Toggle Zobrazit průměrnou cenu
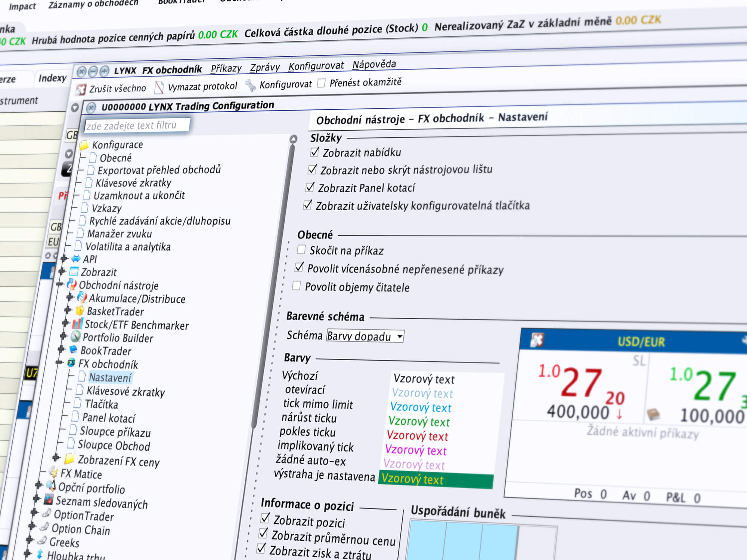This screenshot has width=747, height=560. click(x=263, y=533)
